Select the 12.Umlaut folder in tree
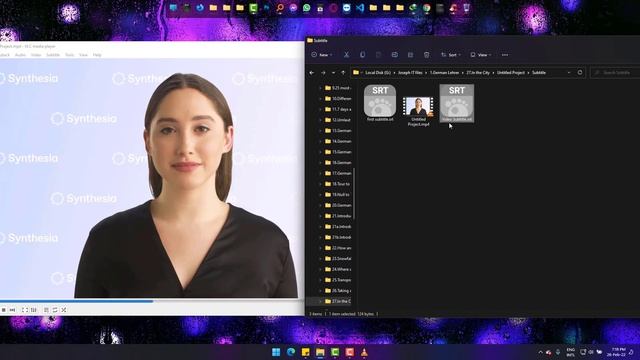Viewport: 640px width, 360px height. (x=338, y=120)
